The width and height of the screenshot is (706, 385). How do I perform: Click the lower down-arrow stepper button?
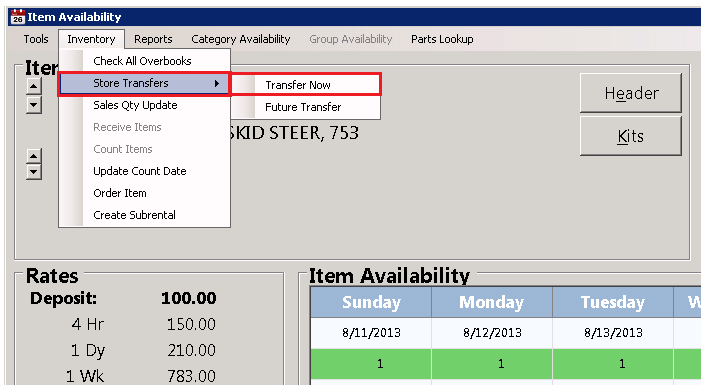pyautogui.click(x=34, y=172)
